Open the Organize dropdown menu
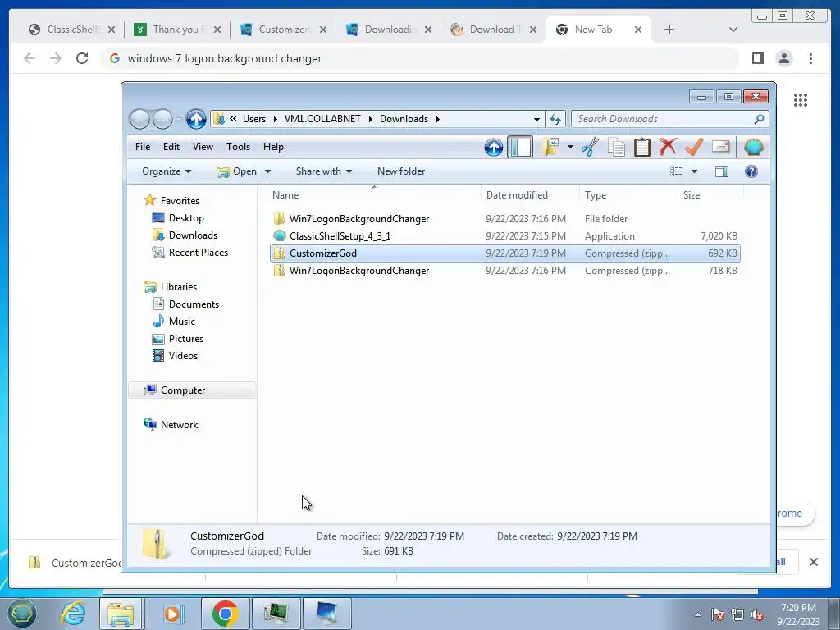The image size is (840, 630). (x=167, y=171)
